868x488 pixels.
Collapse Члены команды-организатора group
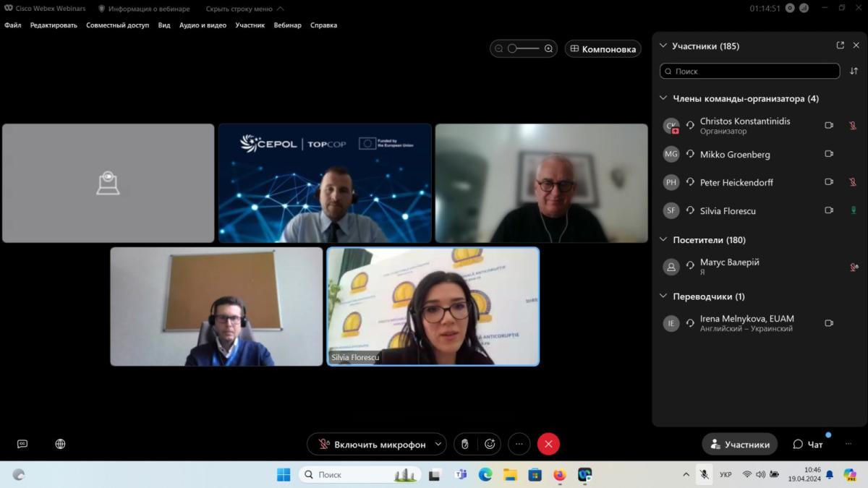tap(663, 99)
